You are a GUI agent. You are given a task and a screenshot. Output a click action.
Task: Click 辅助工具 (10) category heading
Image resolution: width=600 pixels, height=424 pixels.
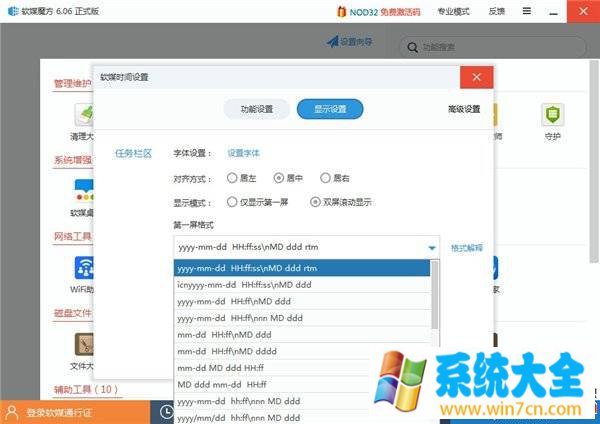click(86, 390)
